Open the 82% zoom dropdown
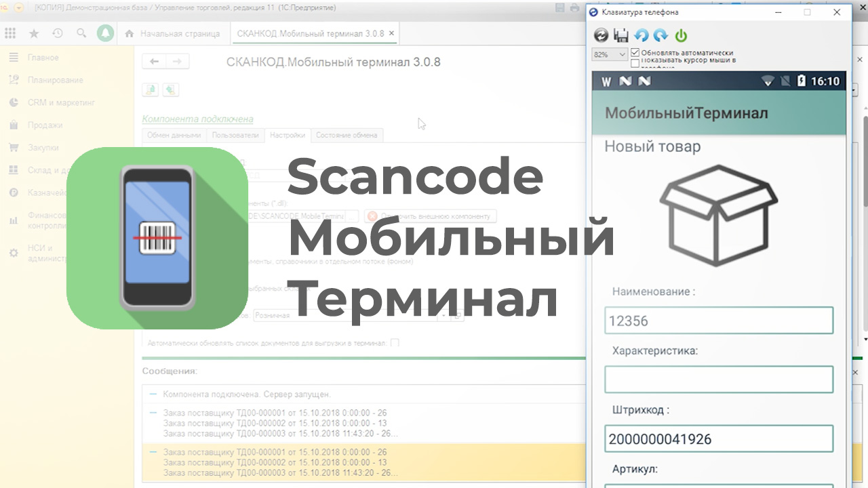This screenshot has width=868, height=488. tap(610, 54)
